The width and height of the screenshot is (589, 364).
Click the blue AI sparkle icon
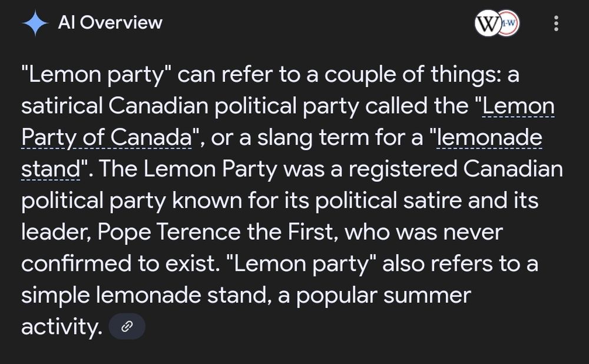coord(35,23)
